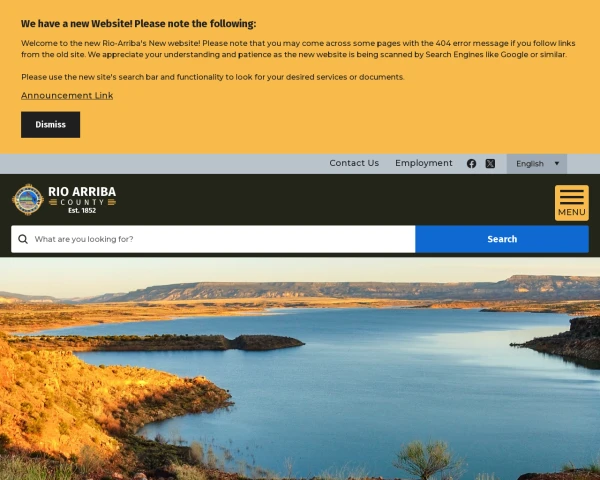This screenshot has height=480, width=600.
Task: Open the Facebook page icon
Action: coord(471,163)
